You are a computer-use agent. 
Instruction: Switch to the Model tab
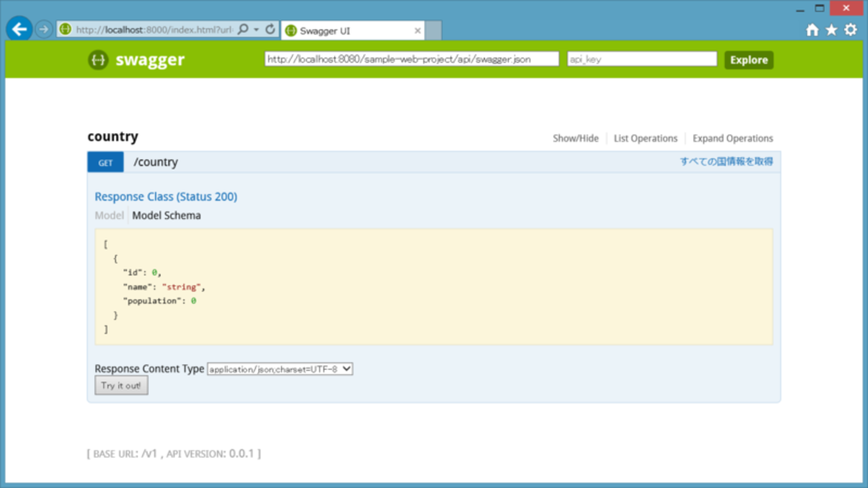tap(109, 216)
